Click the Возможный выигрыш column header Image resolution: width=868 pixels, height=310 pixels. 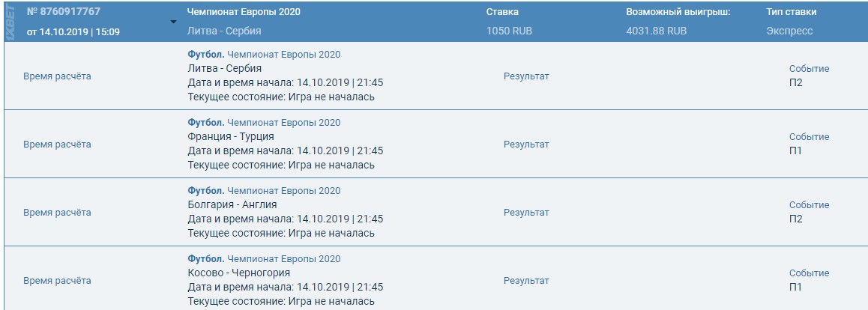(667, 13)
